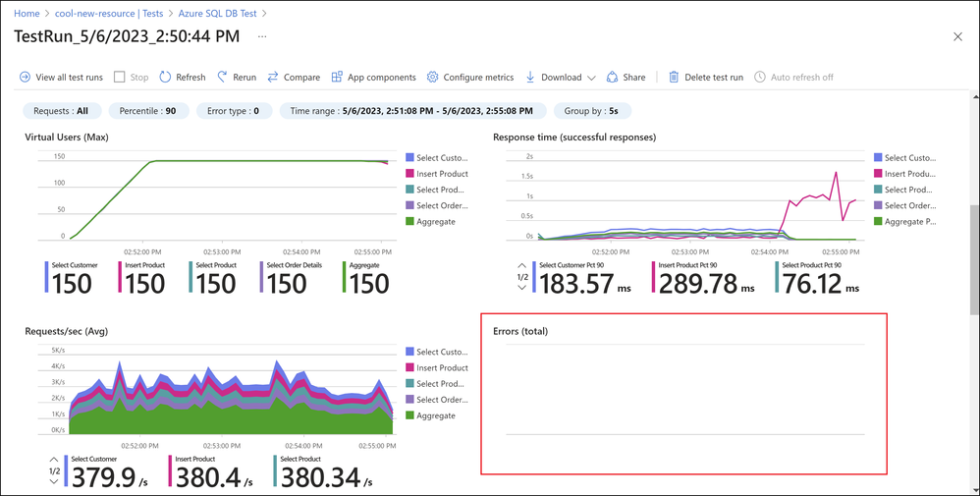Toggle Select Customer swatch in Virtual Users legend
The image size is (980, 496).
tap(410, 157)
